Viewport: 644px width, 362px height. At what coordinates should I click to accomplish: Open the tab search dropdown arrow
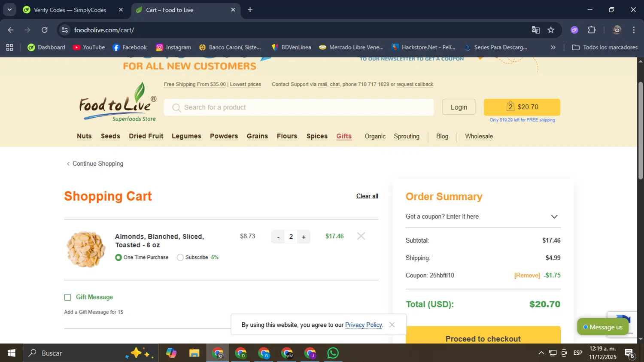(9, 10)
